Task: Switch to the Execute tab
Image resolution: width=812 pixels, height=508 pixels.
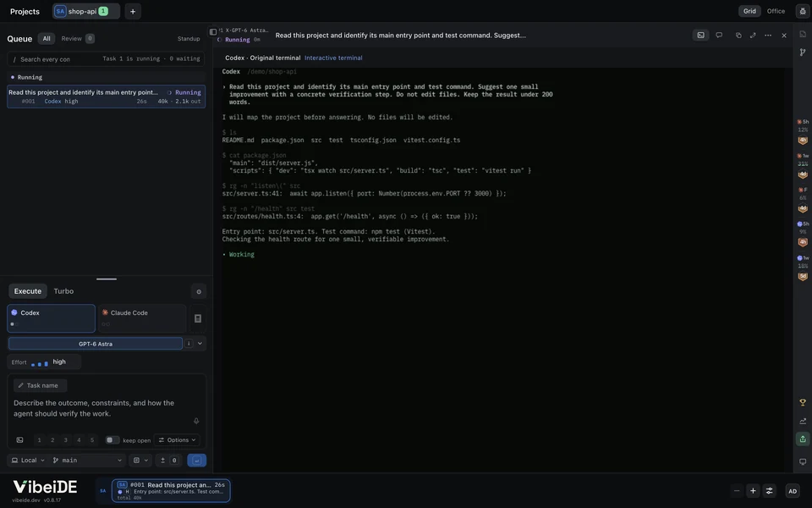Action: click(27, 291)
